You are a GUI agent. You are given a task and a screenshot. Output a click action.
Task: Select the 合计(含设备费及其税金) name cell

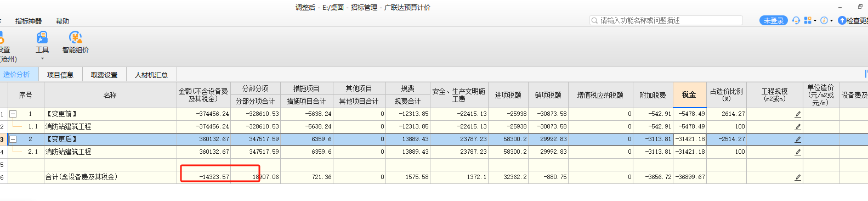click(x=110, y=177)
